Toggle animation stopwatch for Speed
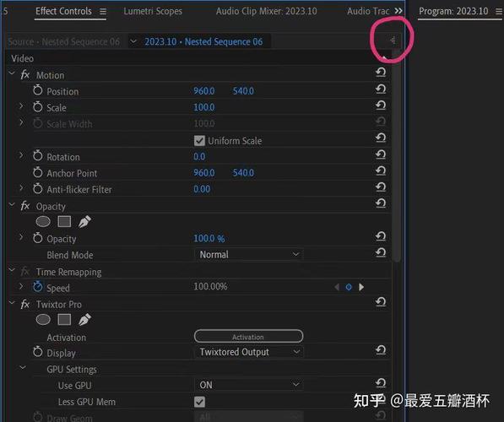Screen dimensions: 504x422 38,287
